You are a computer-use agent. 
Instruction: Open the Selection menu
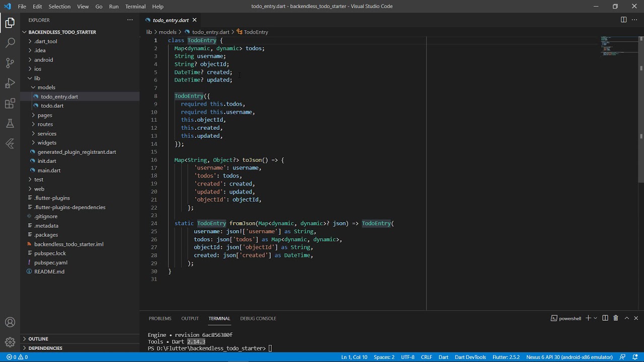pyautogui.click(x=59, y=7)
